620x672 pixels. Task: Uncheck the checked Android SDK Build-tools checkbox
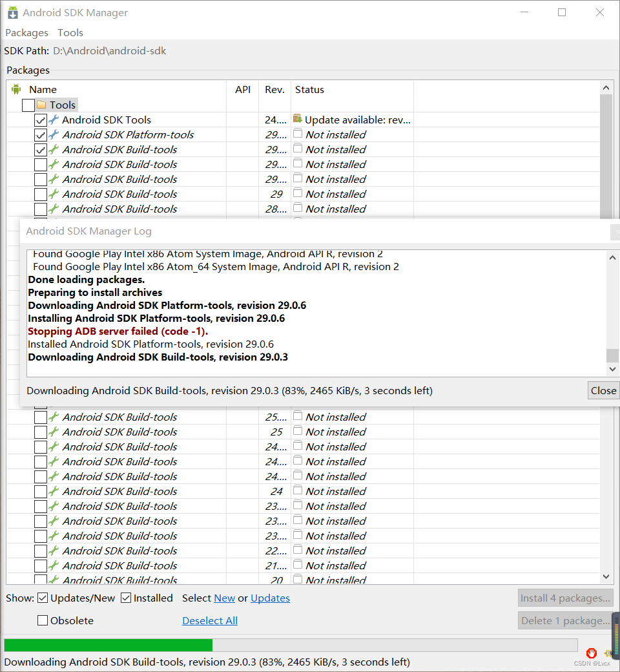41,150
